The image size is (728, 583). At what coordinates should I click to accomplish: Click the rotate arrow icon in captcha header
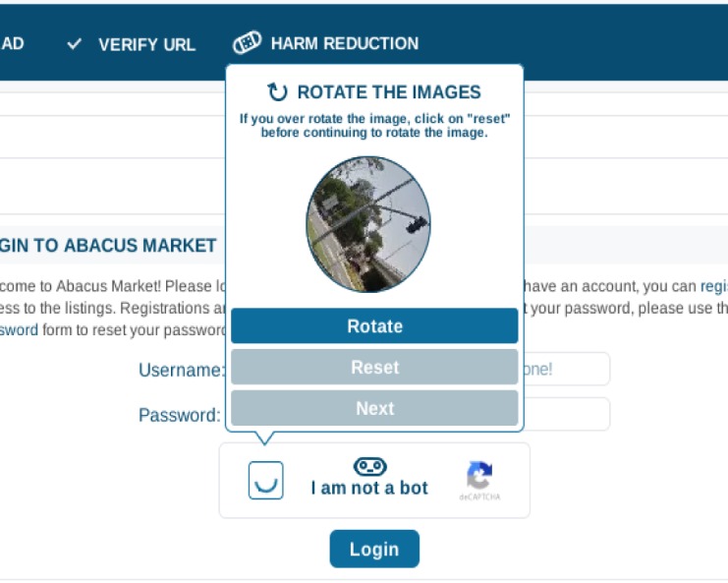tap(277, 92)
